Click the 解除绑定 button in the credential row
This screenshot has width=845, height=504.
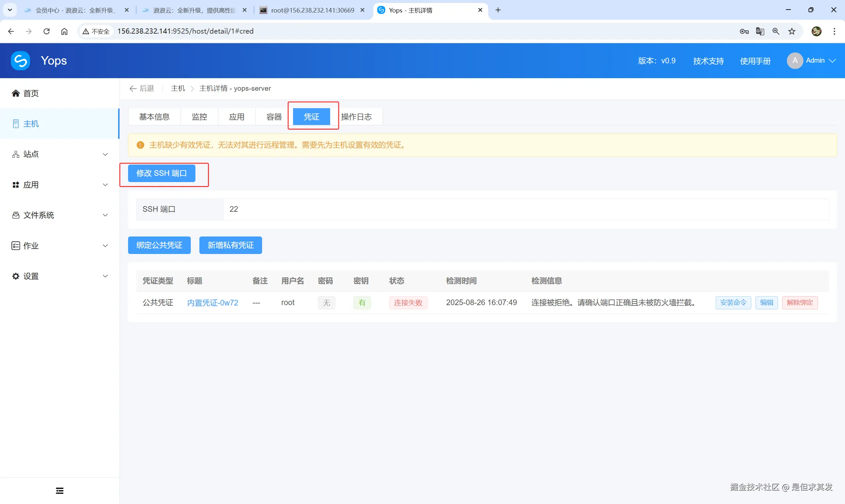799,302
